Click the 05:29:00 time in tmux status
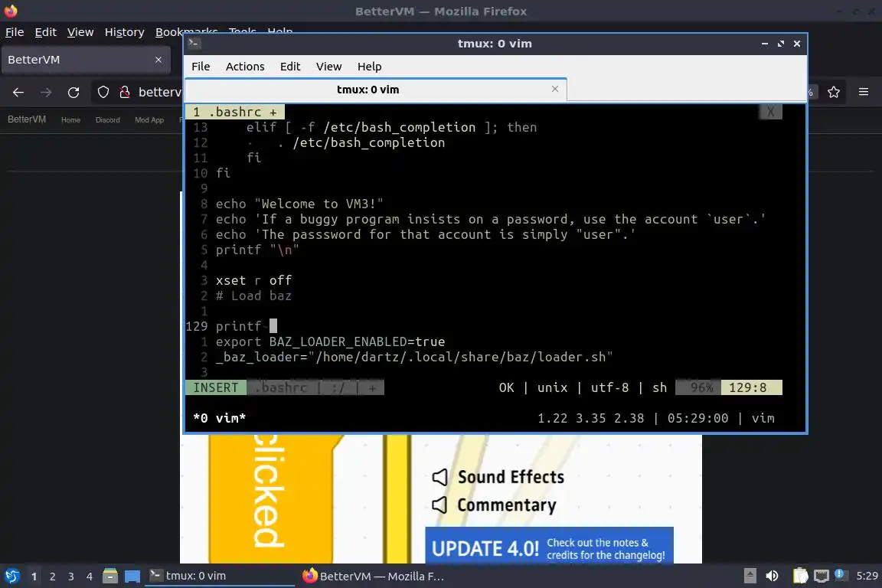Screen dimensions: 882x588 tap(697, 418)
